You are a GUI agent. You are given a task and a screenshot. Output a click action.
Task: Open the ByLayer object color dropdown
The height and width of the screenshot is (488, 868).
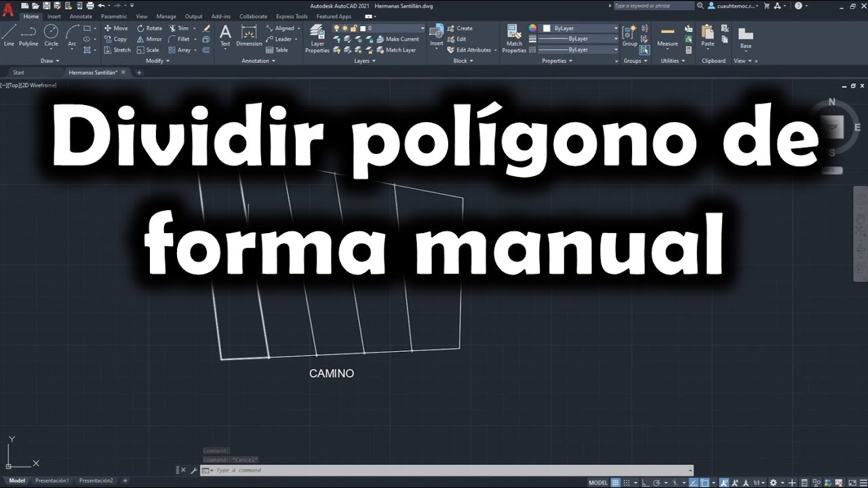coord(580,28)
